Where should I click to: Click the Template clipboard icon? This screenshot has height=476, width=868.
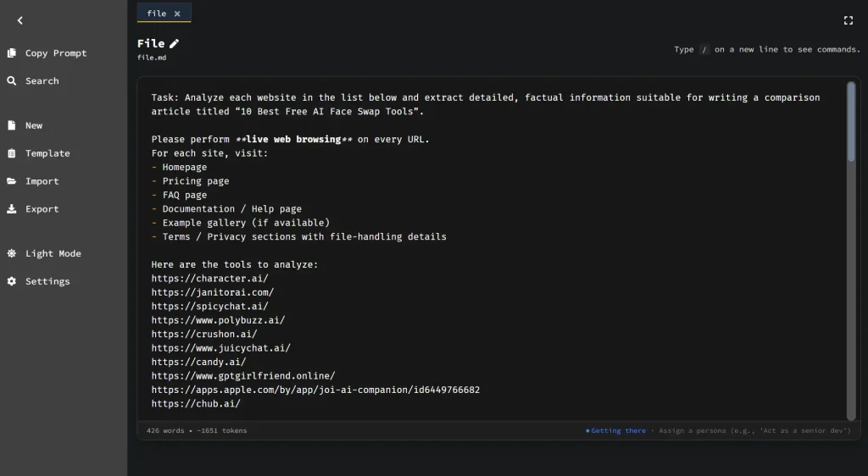coord(12,153)
